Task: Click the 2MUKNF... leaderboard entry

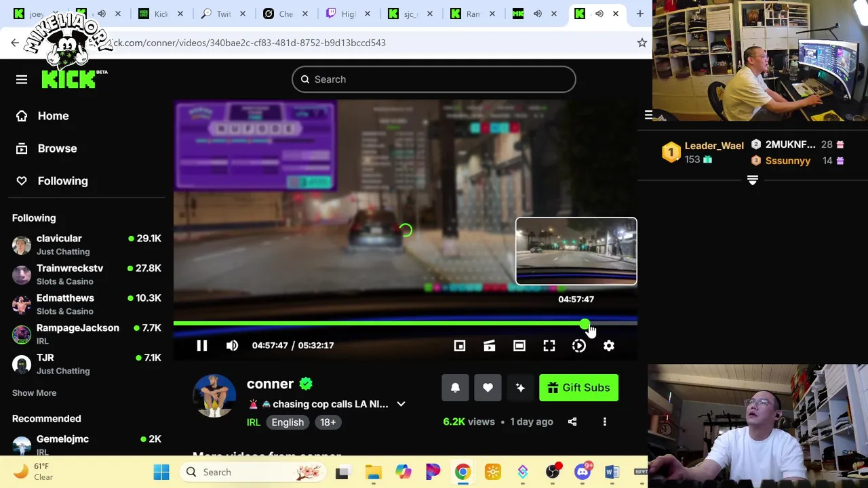Action: (790, 144)
